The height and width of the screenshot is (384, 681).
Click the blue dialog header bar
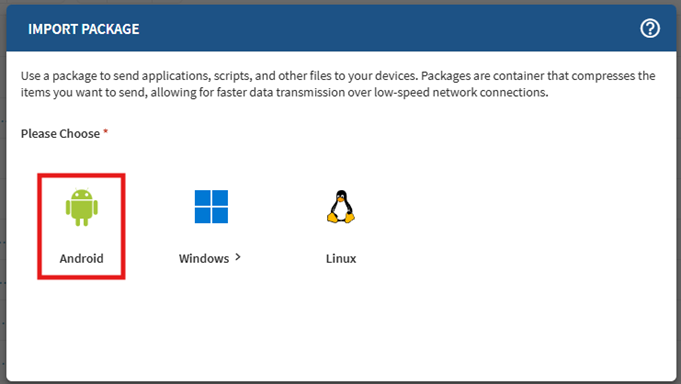pos(341,28)
